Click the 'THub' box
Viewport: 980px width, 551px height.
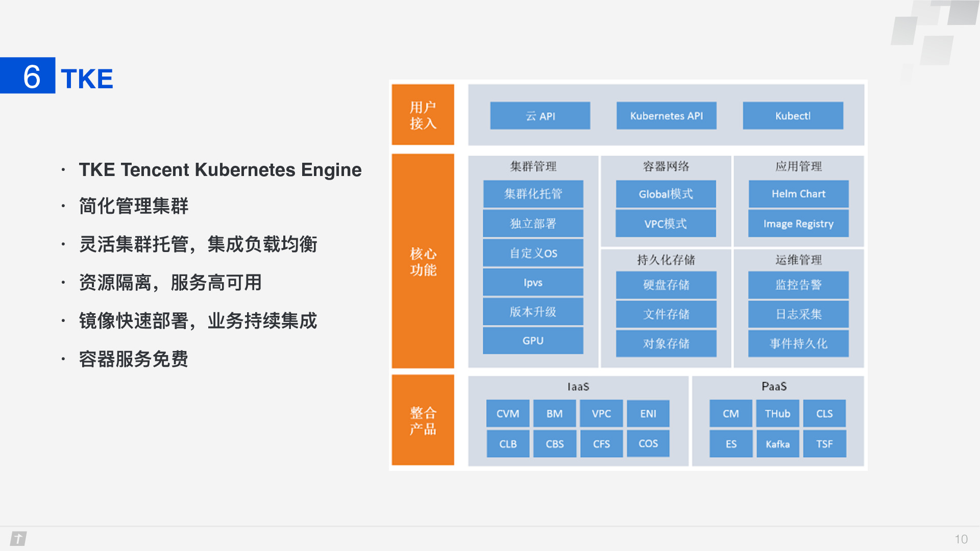777,414
